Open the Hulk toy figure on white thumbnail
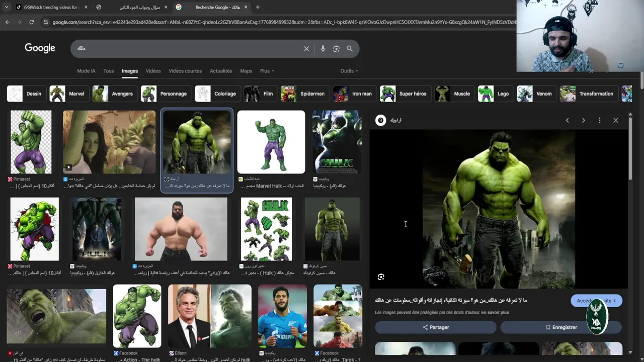The image size is (644, 362). 271,142
